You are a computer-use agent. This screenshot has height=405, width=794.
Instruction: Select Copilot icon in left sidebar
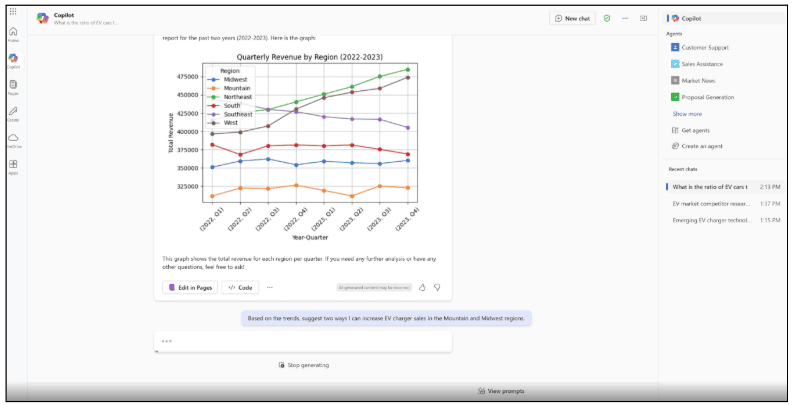point(13,61)
